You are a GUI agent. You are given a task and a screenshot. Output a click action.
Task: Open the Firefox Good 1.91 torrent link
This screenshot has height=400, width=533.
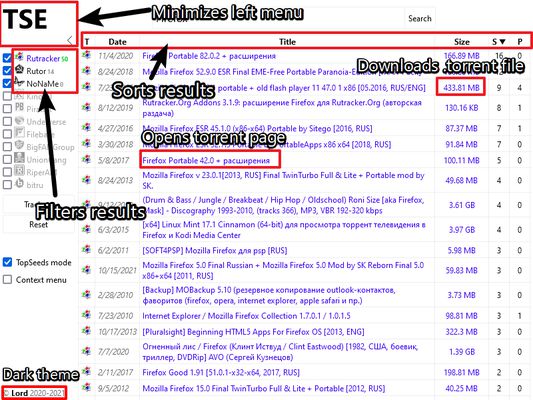pos(221,372)
